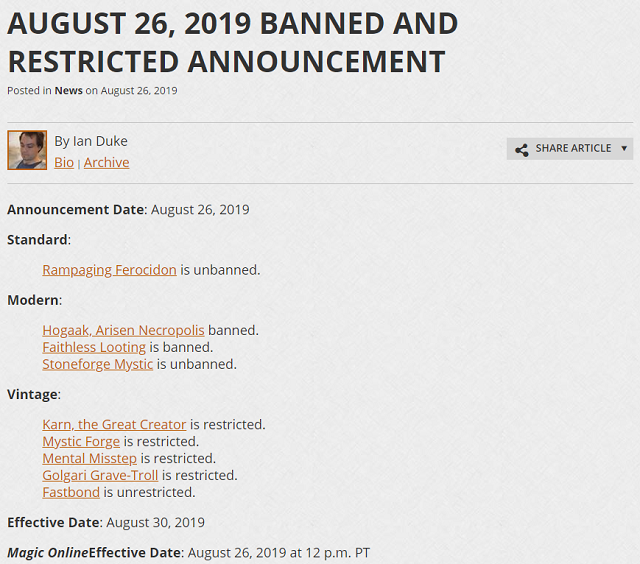The image size is (640, 564).
Task: Click the Announcement Date text line
Action: [x=128, y=210]
